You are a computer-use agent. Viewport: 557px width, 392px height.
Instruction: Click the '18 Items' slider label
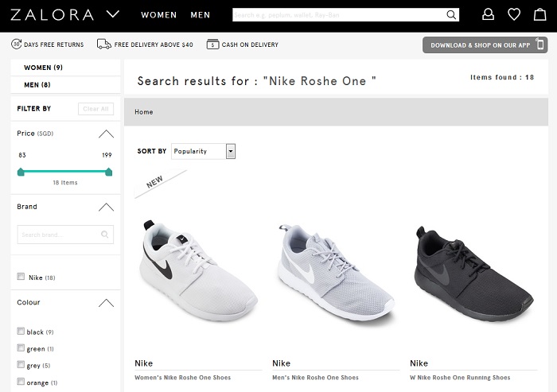point(65,183)
